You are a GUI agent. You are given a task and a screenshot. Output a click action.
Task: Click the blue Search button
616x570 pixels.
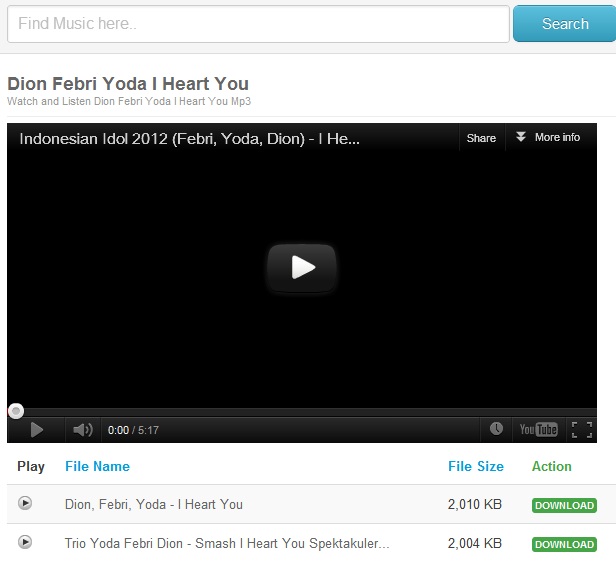(565, 24)
